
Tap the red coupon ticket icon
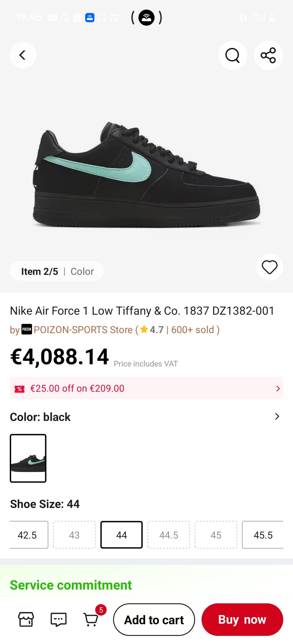click(x=20, y=389)
